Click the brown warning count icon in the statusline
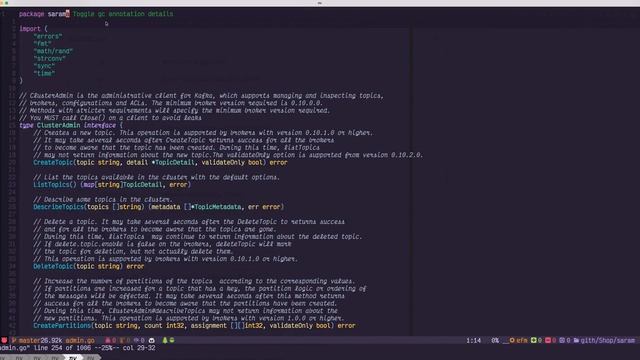This screenshot has height=360, width=640. click(122, 340)
